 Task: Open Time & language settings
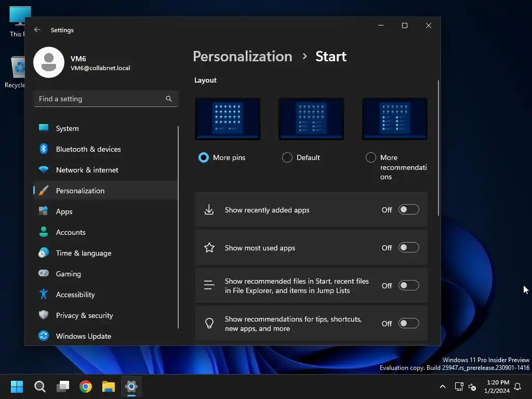point(105,253)
